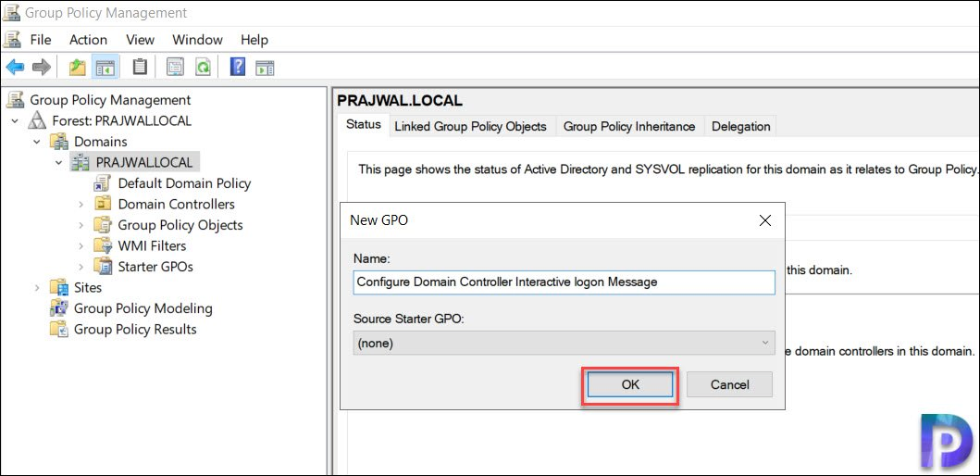Click the PRAJWAL.LOCAL heading in details pane
The image size is (980, 476).
click(x=400, y=100)
